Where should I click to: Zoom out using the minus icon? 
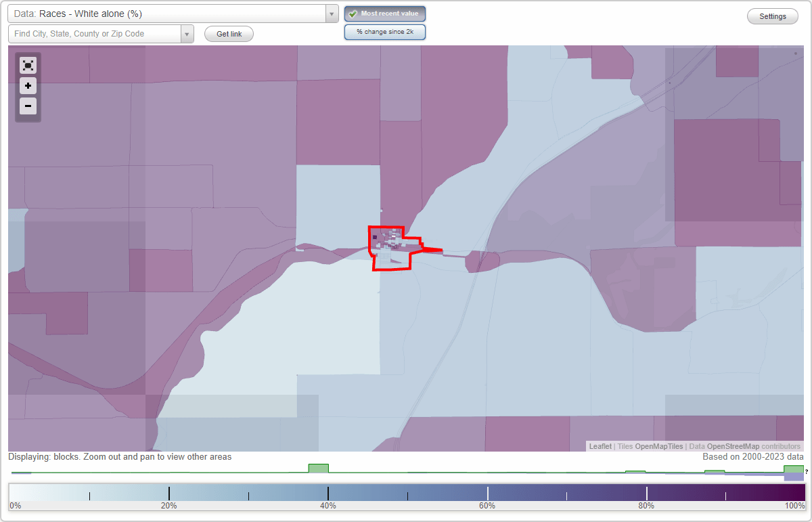pos(28,106)
